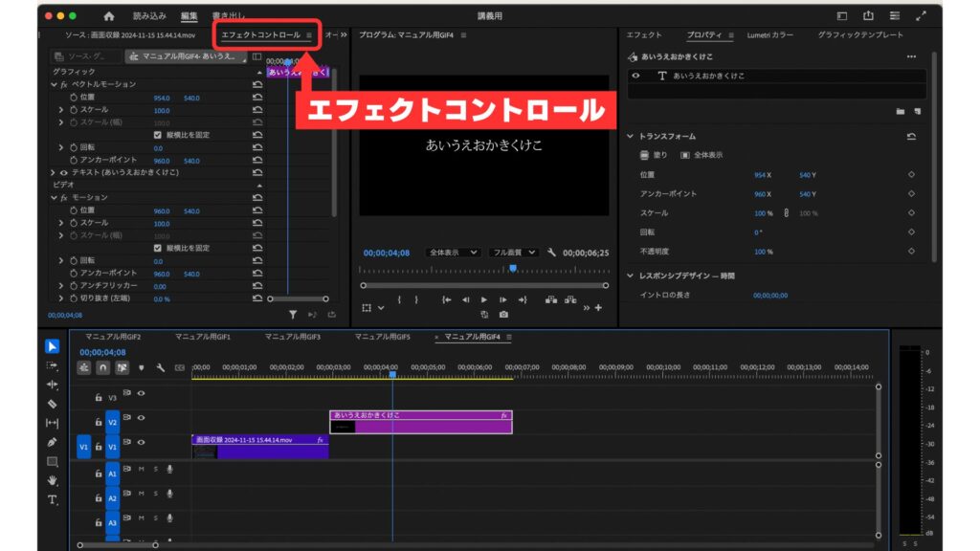Screen dimensions: 980x551
Task: Collapse the レスポンシブデザイン section
Action: (630, 275)
